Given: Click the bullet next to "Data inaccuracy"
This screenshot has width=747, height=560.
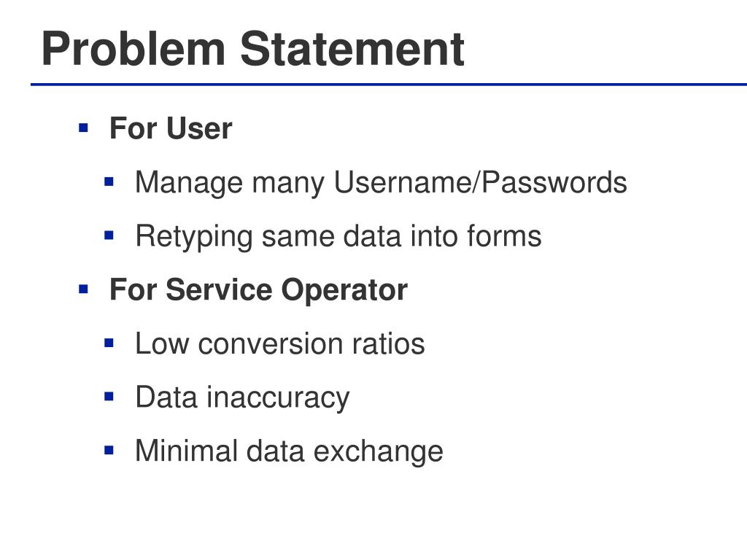Looking at the screenshot, I should tap(109, 397).
